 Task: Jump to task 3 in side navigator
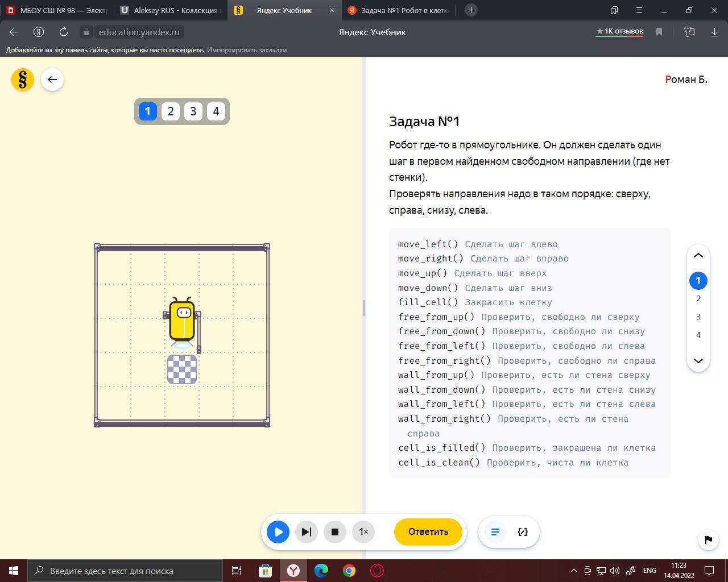point(698,317)
